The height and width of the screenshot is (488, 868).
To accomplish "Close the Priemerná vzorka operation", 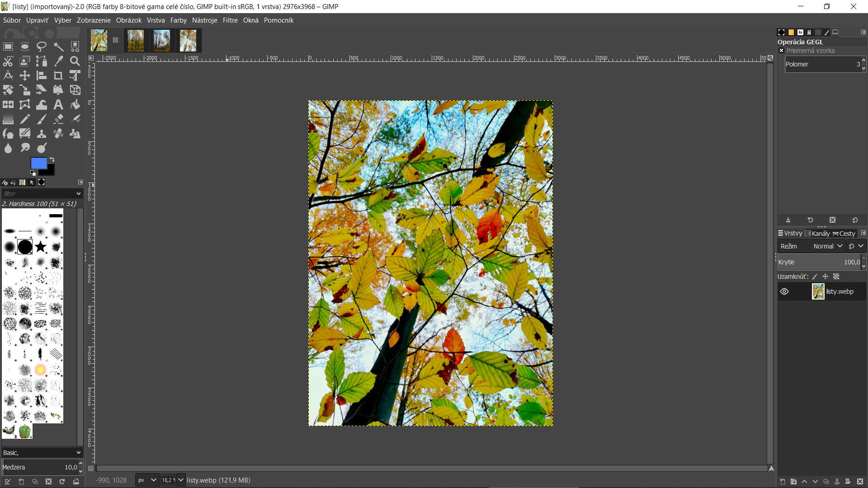I will [782, 51].
